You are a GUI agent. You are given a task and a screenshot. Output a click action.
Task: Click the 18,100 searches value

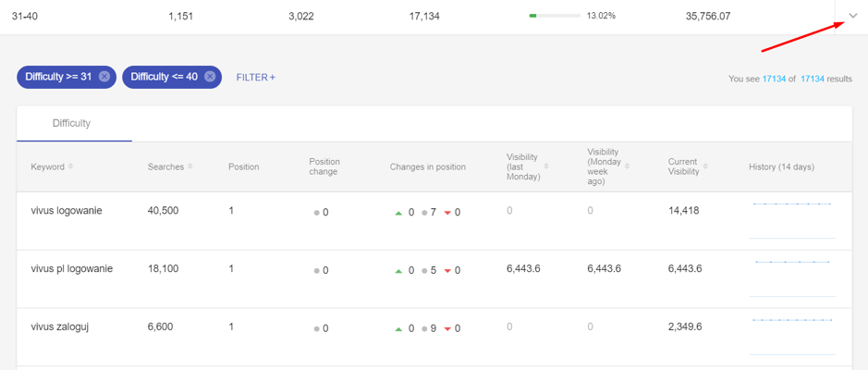[x=163, y=268]
